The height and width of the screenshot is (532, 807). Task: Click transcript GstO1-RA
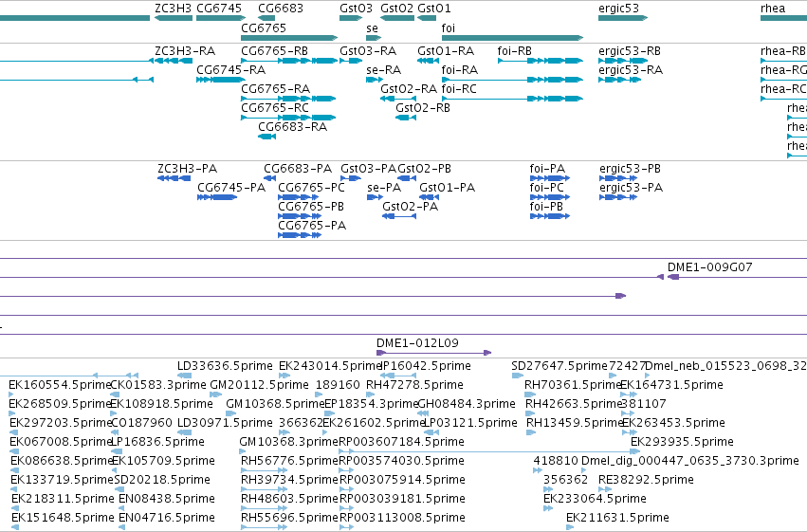[x=429, y=61]
